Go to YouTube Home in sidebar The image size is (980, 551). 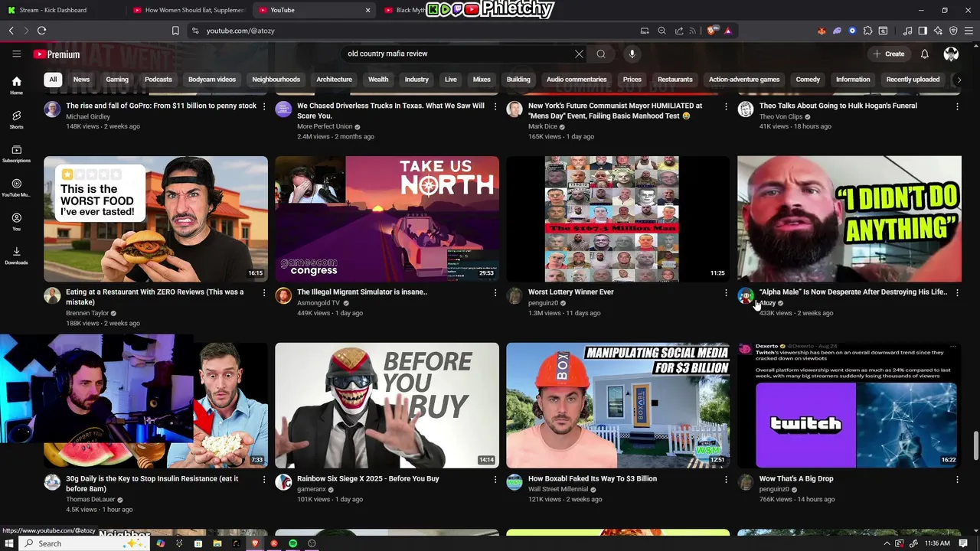(x=16, y=86)
